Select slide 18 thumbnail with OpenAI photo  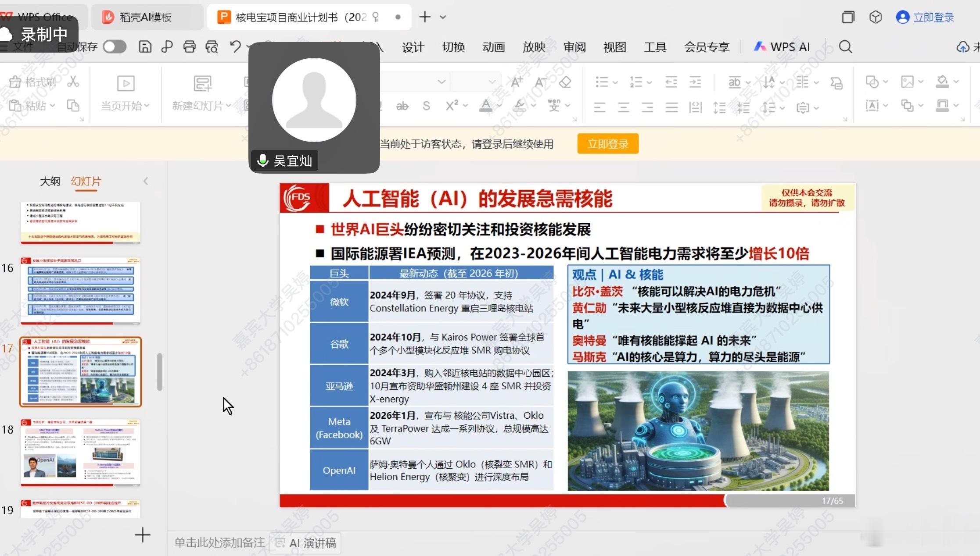(80, 452)
